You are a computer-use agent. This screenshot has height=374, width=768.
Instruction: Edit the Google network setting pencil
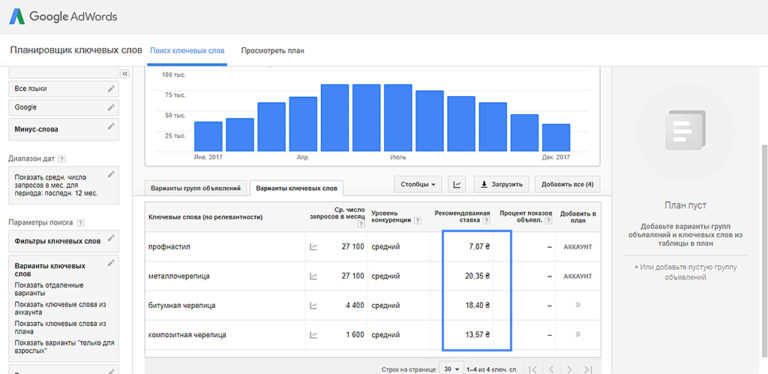click(112, 107)
